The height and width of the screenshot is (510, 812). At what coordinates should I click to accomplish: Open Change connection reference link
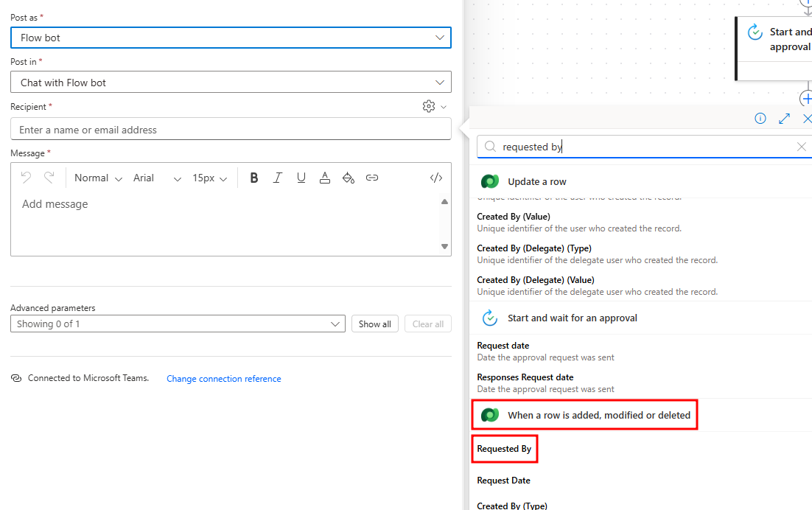224,379
